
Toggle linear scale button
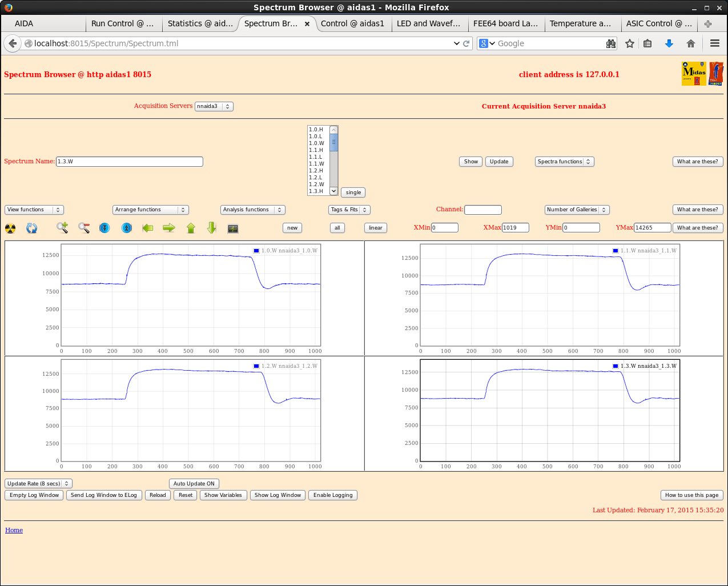pos(375,228)
